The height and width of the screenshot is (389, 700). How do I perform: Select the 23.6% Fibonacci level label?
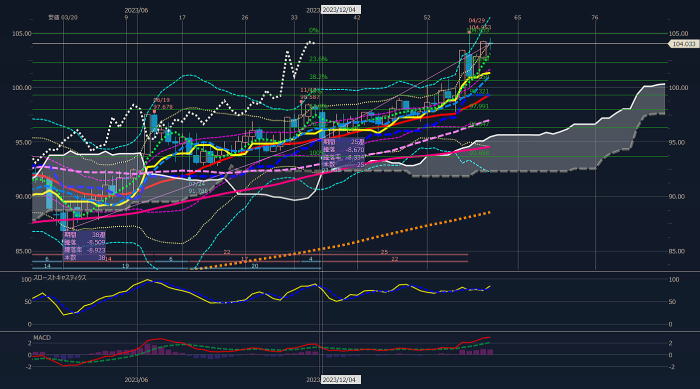pos(318,59)
